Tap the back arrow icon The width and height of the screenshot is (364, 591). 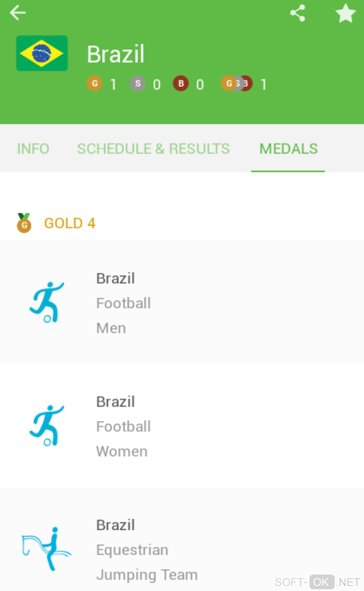[17, 13]
